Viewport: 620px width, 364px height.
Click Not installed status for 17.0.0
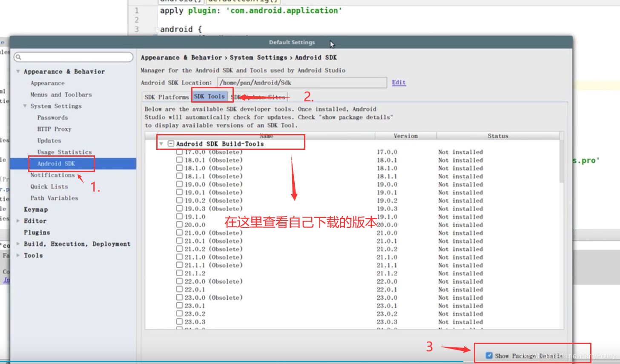pyautogui.click(x=460, y=152)
